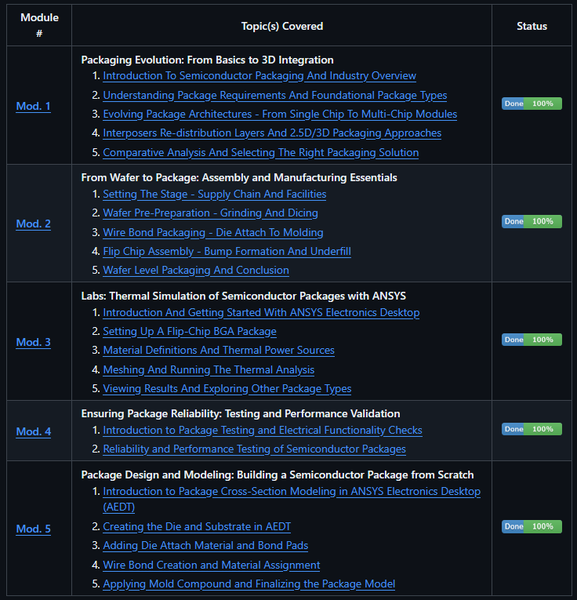
Task: Open the Mod. 4 module link
Action: point(33,431)
